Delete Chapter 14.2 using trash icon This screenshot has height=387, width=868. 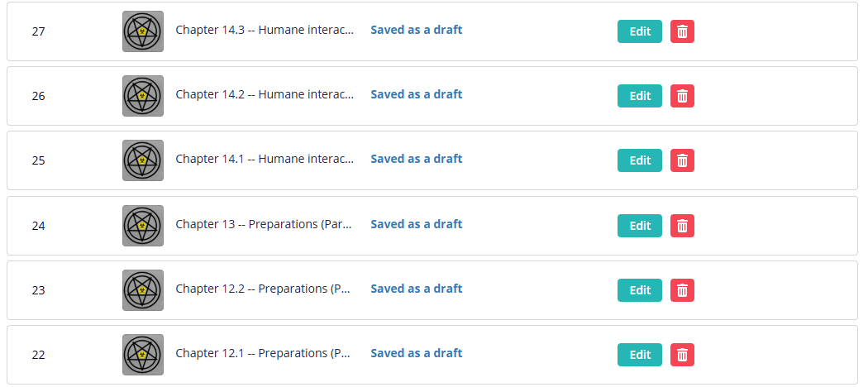(682, 96)
